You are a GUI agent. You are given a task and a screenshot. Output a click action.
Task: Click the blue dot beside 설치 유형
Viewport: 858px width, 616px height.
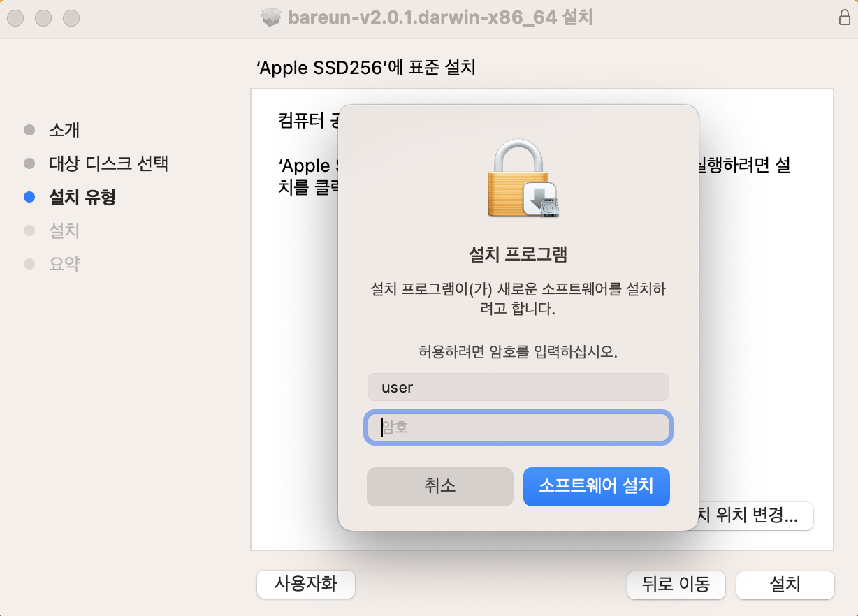click(29, 196)
